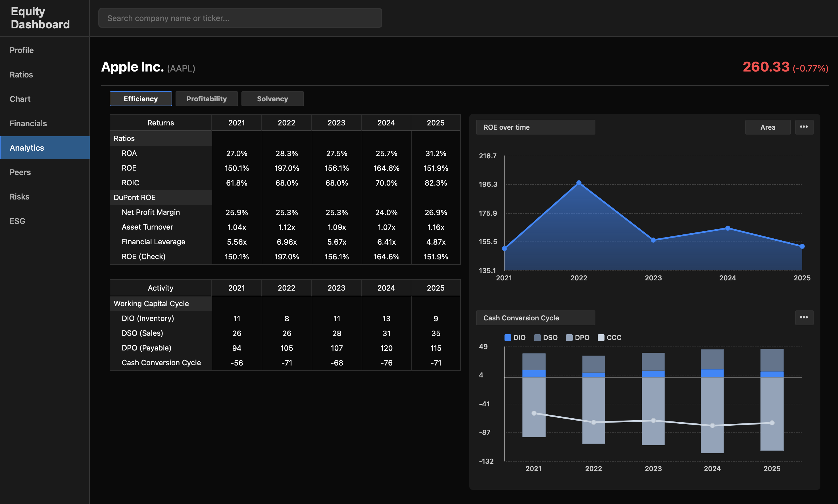Toggle the DIO series in the legend
This screenshot has height=504, width=838.
click(x=515, y=337)
